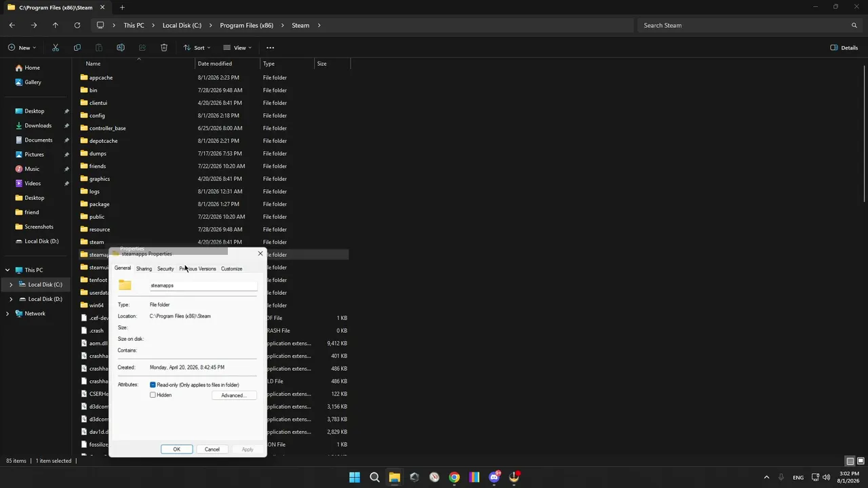Viewport: 868px width, 488px height.
Task: Navigate to Program Files (x86) breadcrumb
Action: point(247,25)
